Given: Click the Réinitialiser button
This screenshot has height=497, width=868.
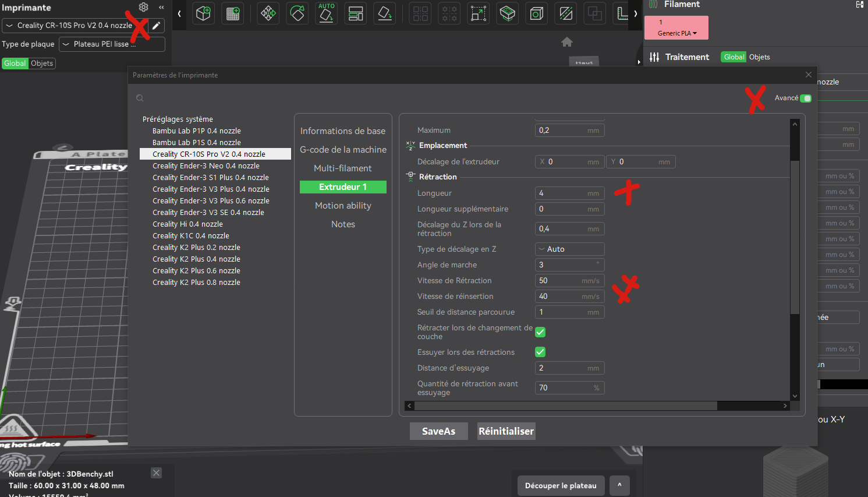Looking at the screenshot, I should (506, 431).
